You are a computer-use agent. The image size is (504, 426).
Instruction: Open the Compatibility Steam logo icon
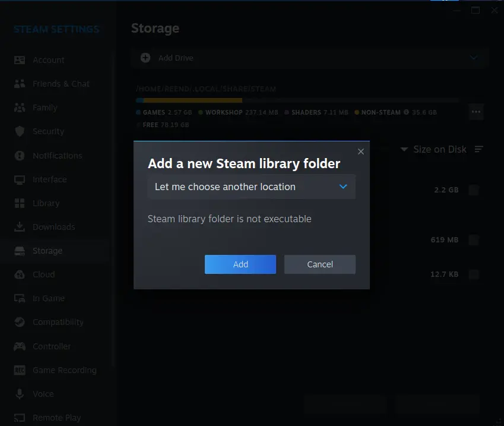(x=20, y=322)
